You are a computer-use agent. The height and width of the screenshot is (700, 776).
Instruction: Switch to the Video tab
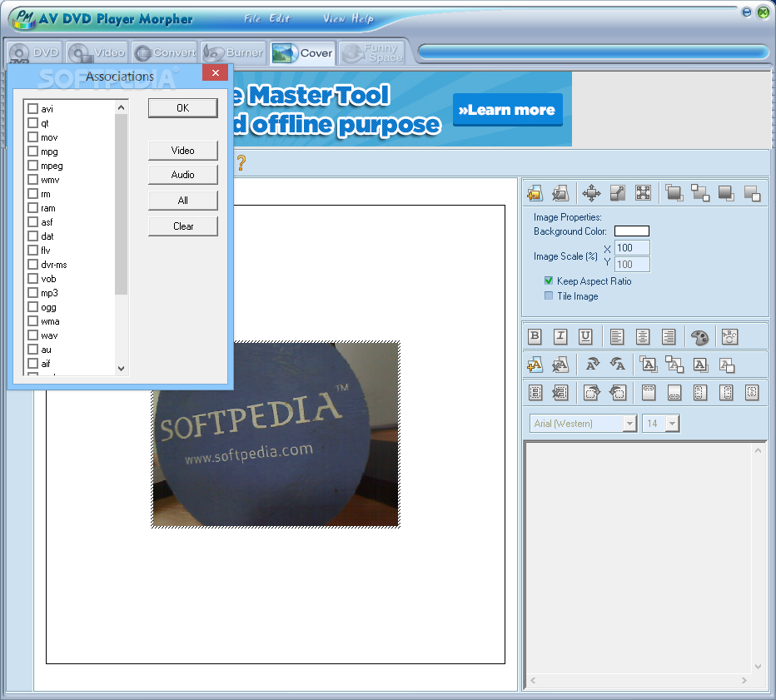(97, 53)
